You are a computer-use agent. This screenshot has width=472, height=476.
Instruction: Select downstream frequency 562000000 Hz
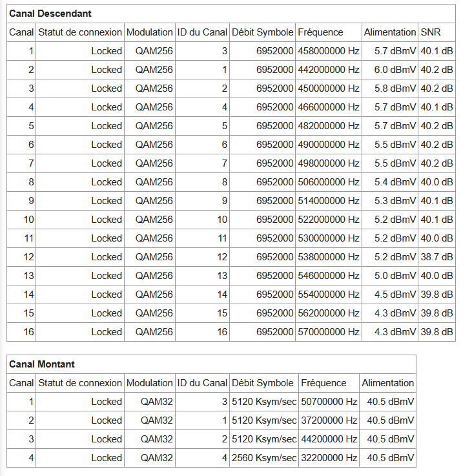[329, 313]
